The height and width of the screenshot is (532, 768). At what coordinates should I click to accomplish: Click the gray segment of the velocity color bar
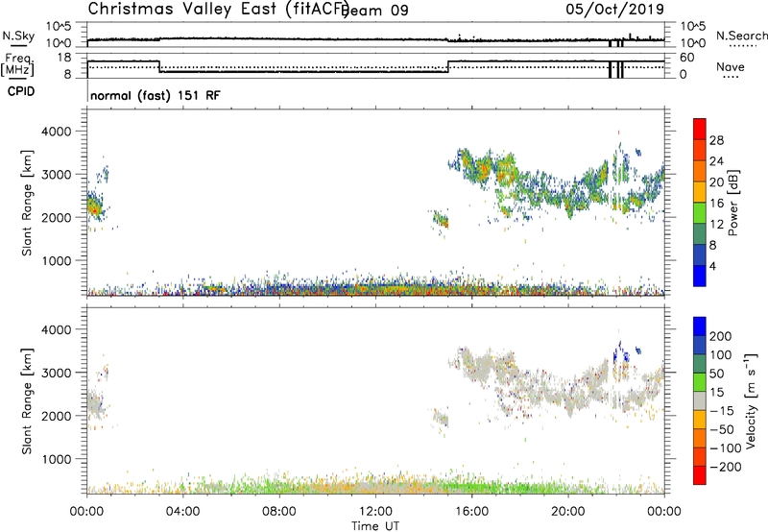(700, 401)
